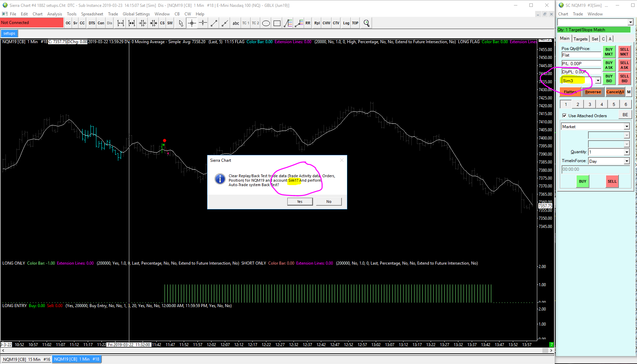Click the CC toolbar button
Screen dimensions: 637x364
pos(82,23)
